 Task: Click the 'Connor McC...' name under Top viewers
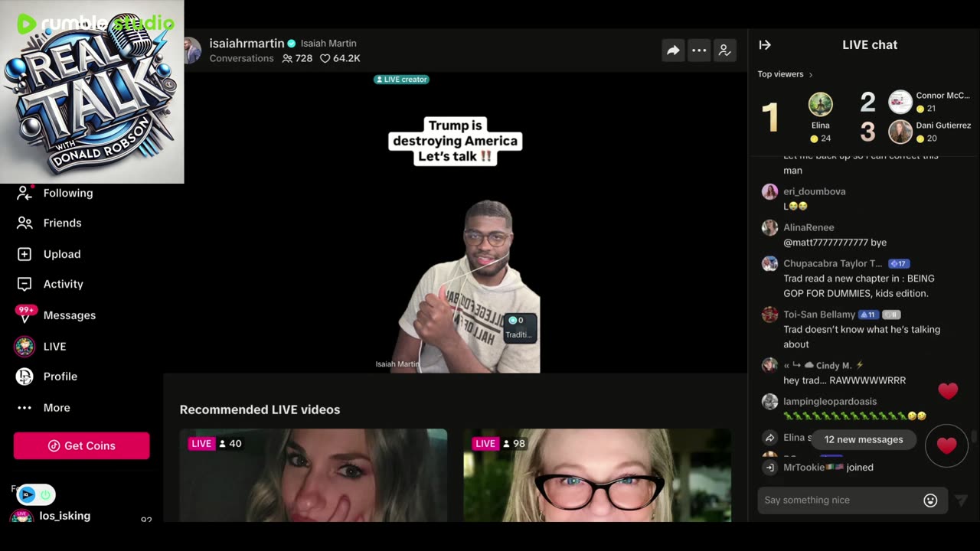pos(942,96)
